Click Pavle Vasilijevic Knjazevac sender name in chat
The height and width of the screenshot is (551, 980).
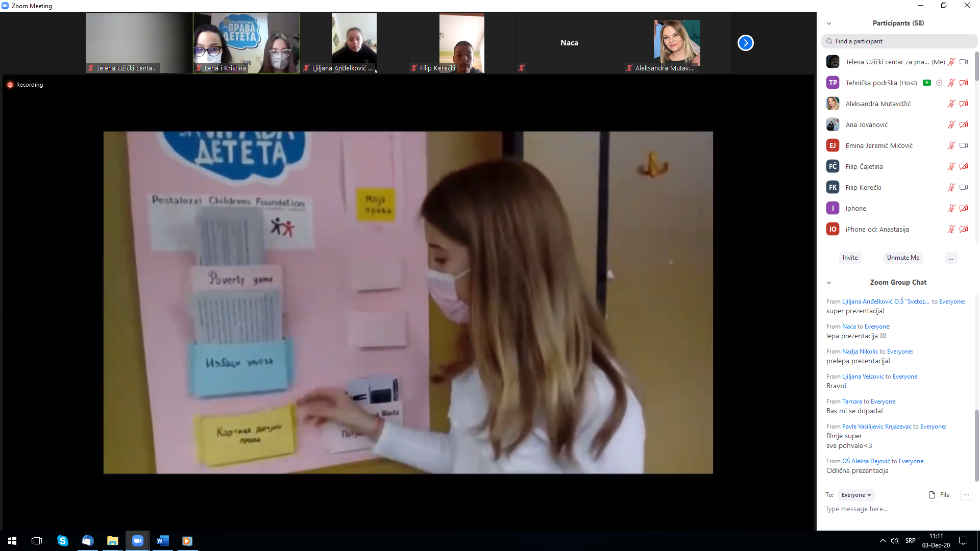(x=876, y=427)
